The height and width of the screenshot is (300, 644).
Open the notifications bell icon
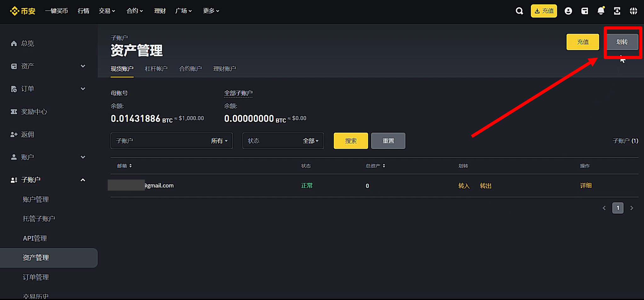(x=601, y=11)
